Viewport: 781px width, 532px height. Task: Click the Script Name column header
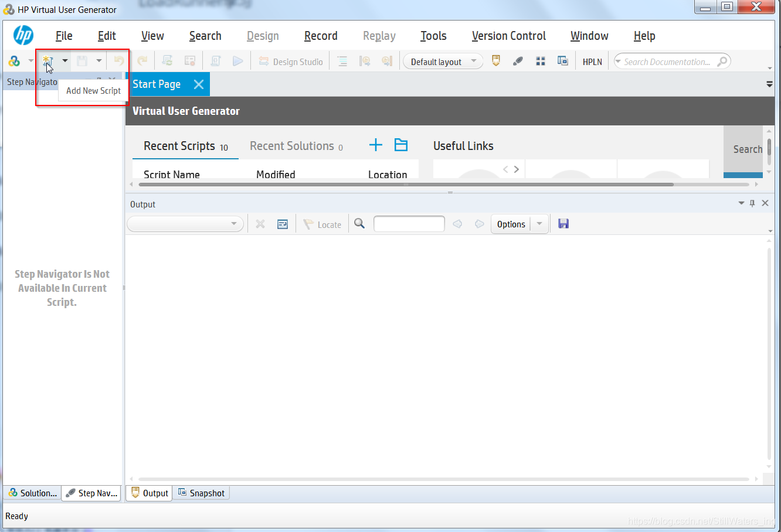(x=172, y=174)
